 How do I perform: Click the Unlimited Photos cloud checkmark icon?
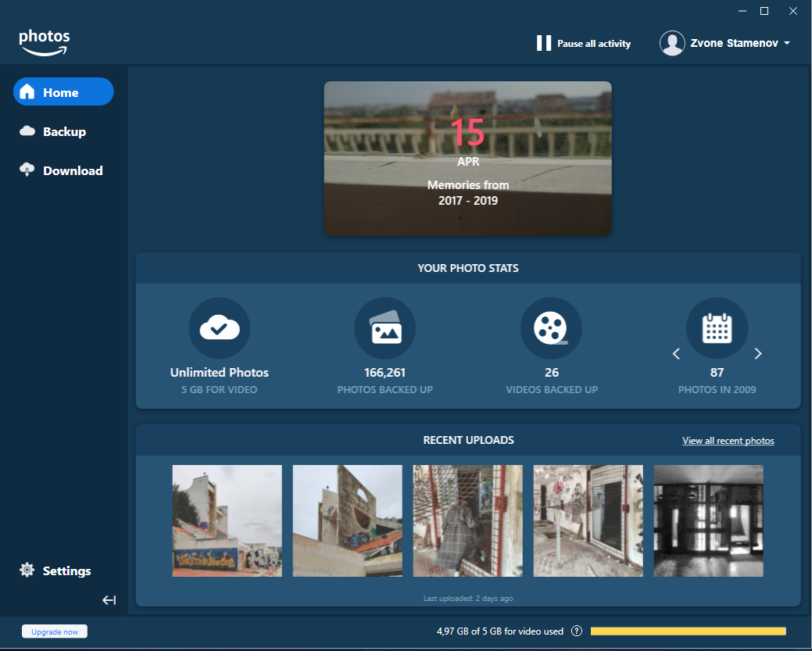[x=220, y=328]
